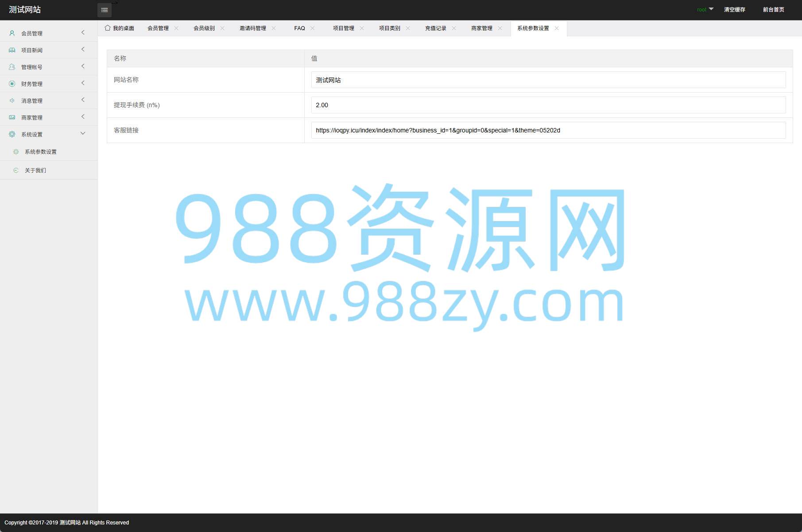Close the FAQ tab
802x532 pixels.
point(313,28)
